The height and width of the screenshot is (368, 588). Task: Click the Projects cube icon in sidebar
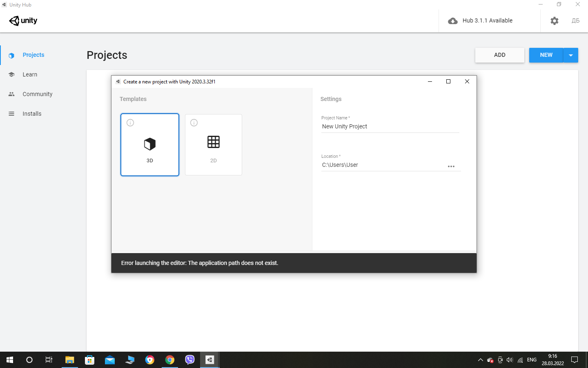(11, 55)
